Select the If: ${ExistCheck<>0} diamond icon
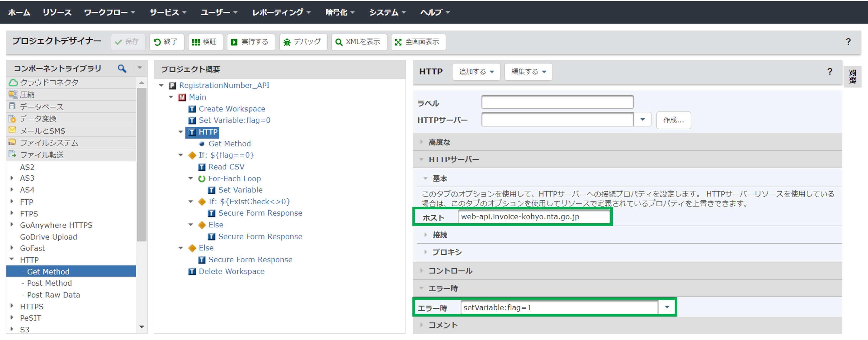Viewport: 868px width, 340px height. (202, 202)
